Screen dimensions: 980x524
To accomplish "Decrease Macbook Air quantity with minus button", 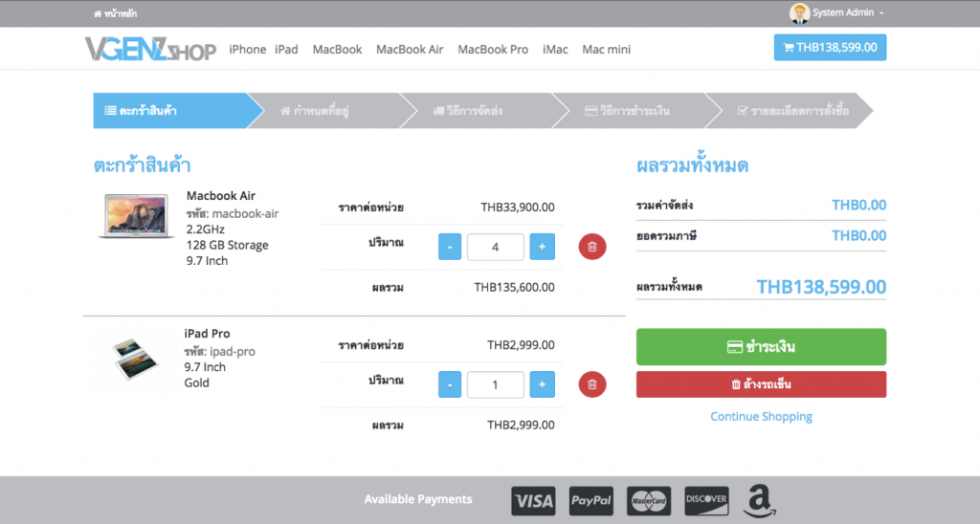I will tap(450, 247).
